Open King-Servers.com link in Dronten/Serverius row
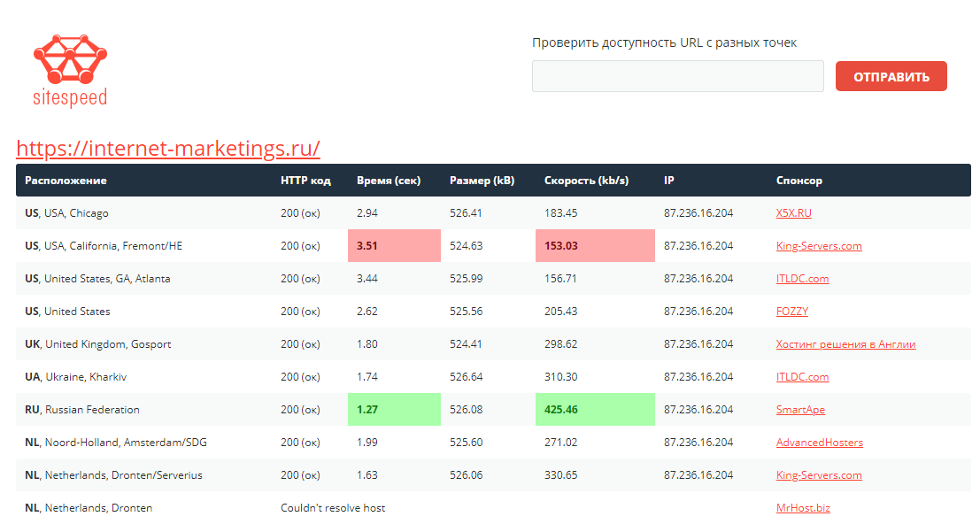980x524 pixels. [818, 475]
